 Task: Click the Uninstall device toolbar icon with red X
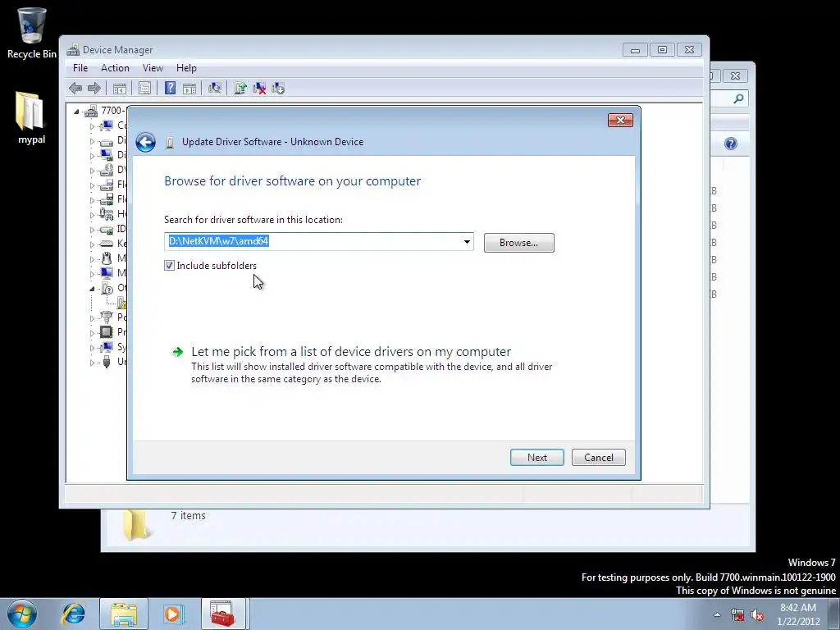(259, 89)
